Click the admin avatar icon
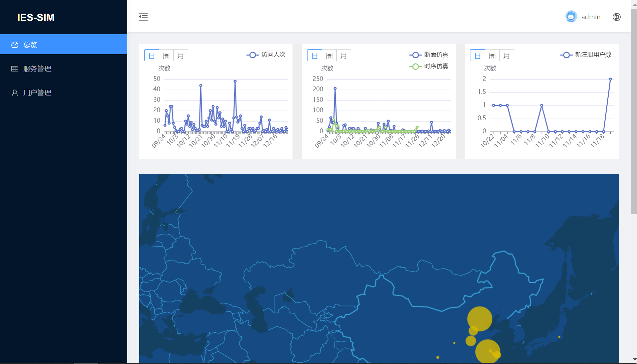The height and width of the screenshot is (364, 637). coord(571,17)
